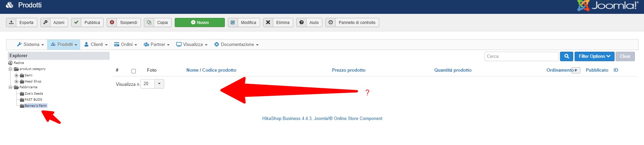
Task: Click the Pubblica green checkmark icon
Action: click(76, 22)
